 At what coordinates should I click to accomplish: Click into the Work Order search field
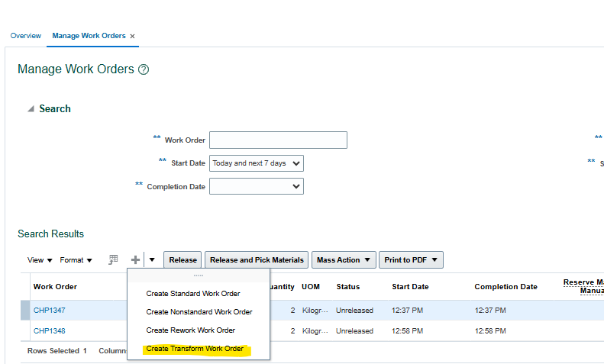[x=278, y=140]
